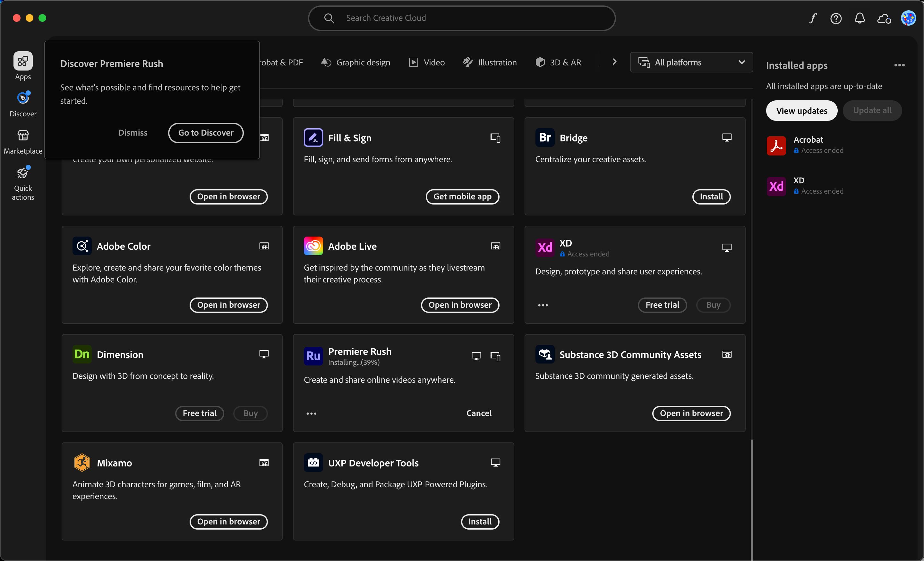924x561 pixels.
Task: Install UXP Developer Tools
Action: [480, 521]
